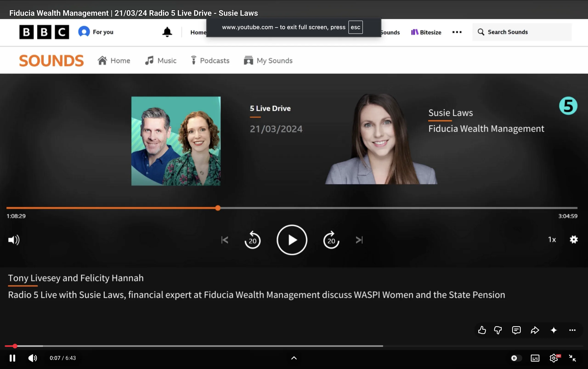
Task: Click Fiducia Wealth Management caption text
Action: click(486, 129)
